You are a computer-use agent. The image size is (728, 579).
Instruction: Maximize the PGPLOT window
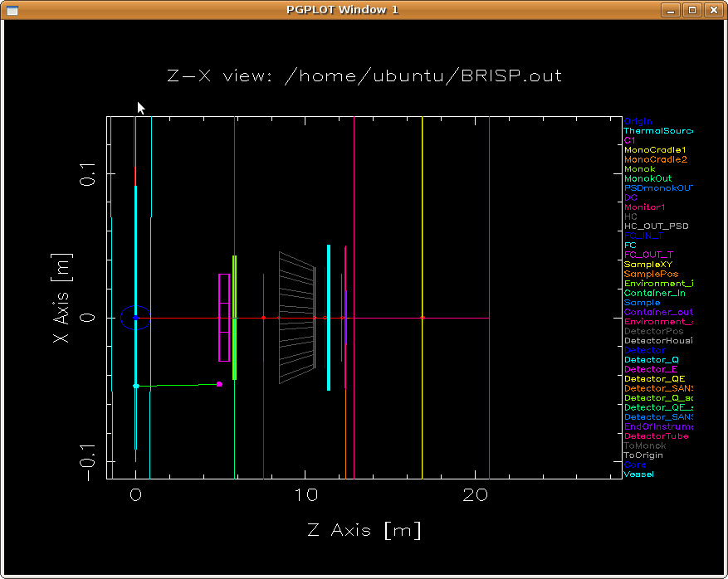[x=692, y=9]
